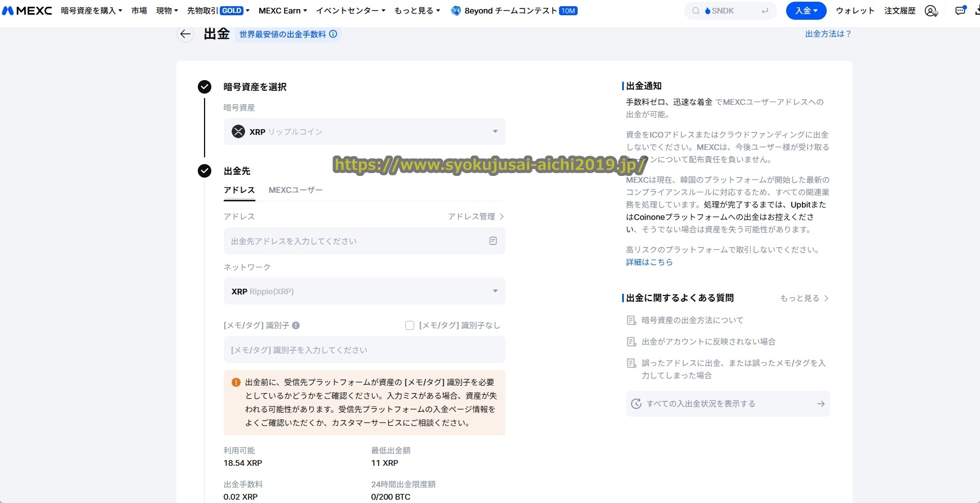Image resolution: width=980 pixels, height=503 pixels.
Task: Expand the 暗号資産を購入 menu
Action: [91, 11]
